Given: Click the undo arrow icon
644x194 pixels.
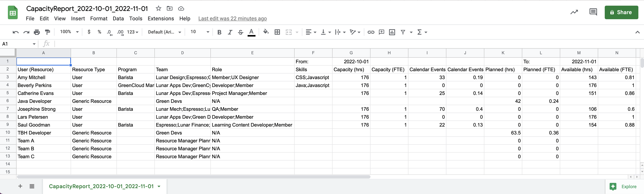Looking at the screenshot, I should pyautogui.click(x=16, y=32).
